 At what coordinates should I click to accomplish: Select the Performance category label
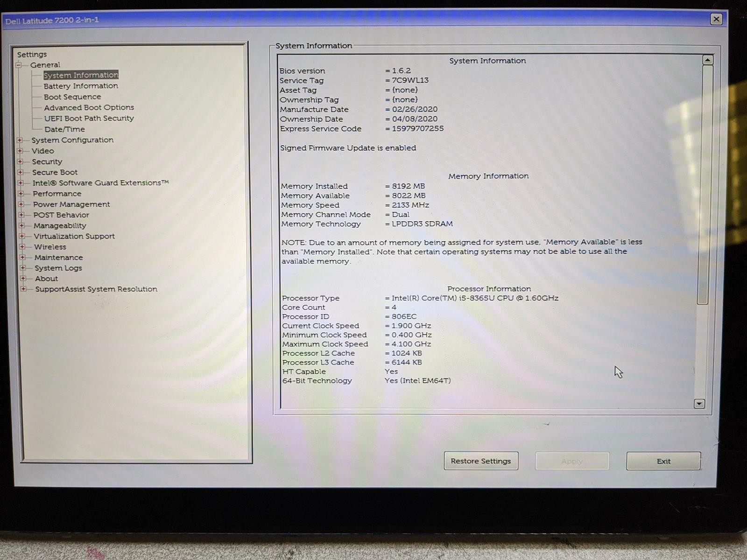point(57,194)
